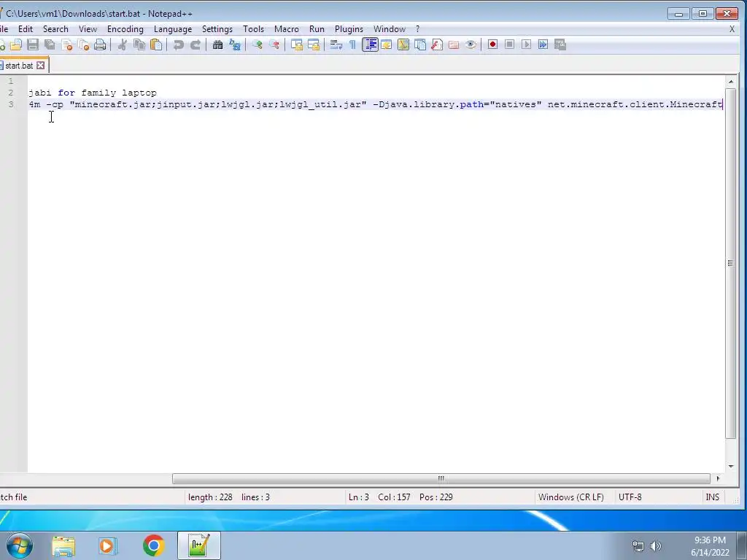Open the Run menu
Image resolution: width=747 pixels, height=560 pixels.
pyautogui.click(x=317, y=29)
